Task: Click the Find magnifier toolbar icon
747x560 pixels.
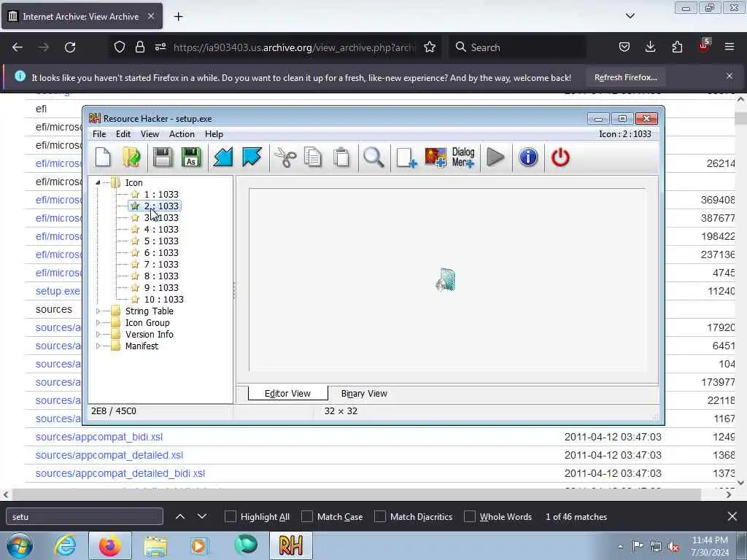Action: pyautogui.click(x=373, y=157)
